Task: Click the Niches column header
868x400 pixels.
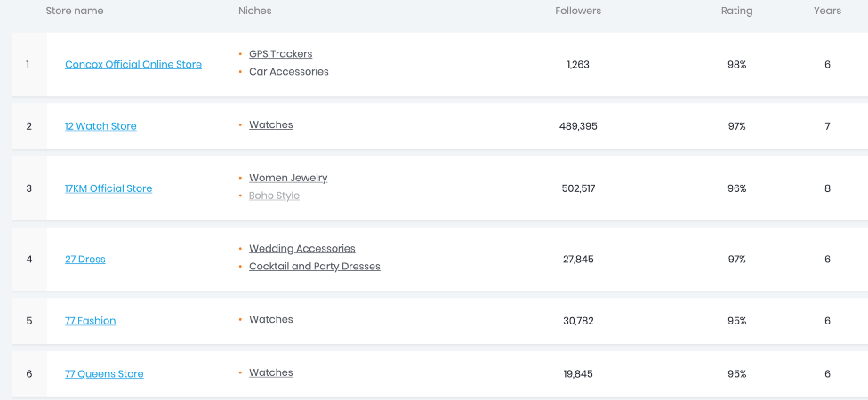Action: tap(255, 11)
